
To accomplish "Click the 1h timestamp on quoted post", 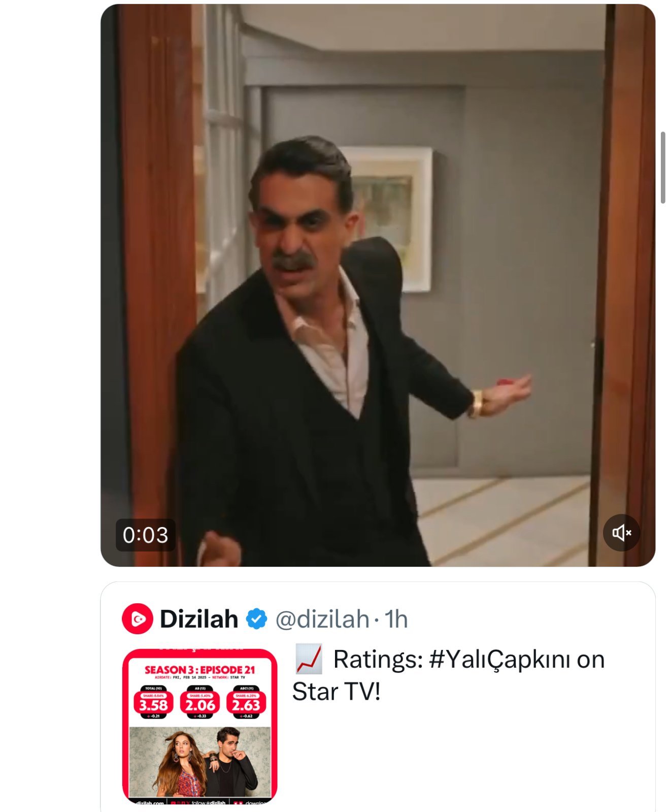I will [x=396, y=619].
